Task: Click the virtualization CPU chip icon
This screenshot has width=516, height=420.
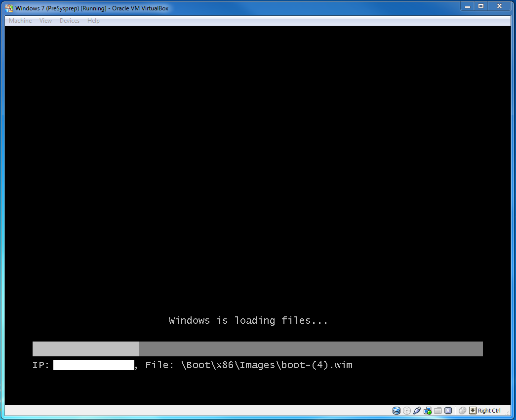Action: pos(448,411)
